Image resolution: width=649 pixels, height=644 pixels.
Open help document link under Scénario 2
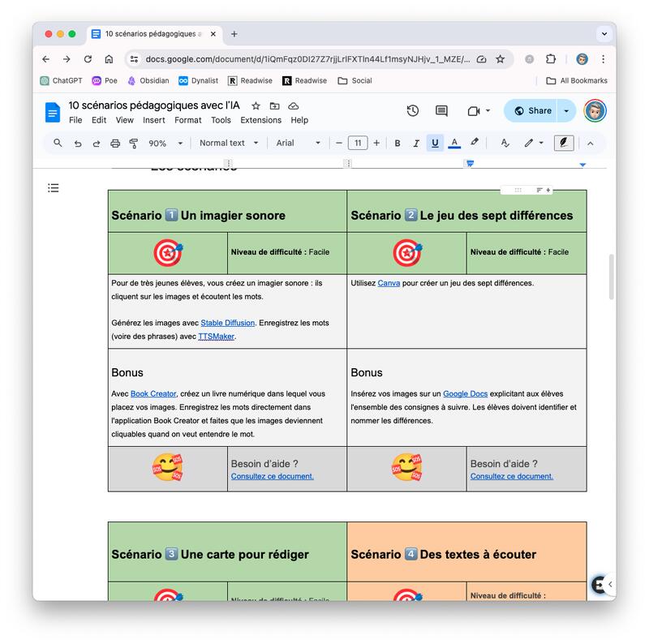pos(512,476)
